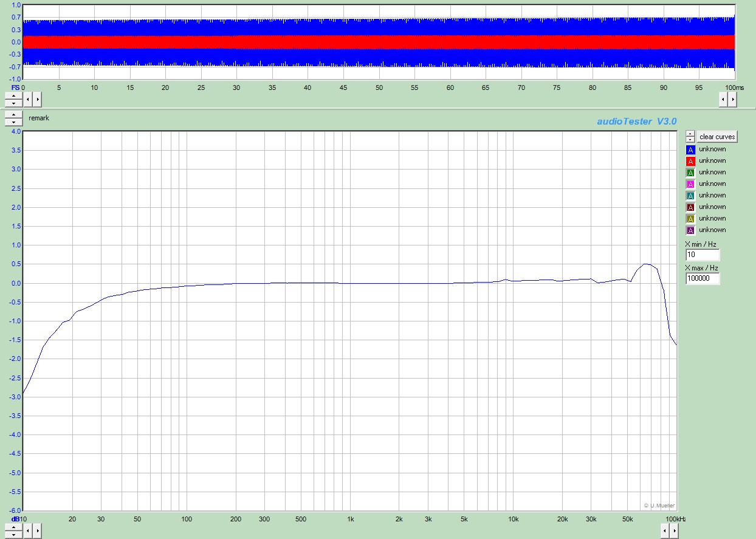Click down arrow beside clear curves

click(x=690, y=139)
